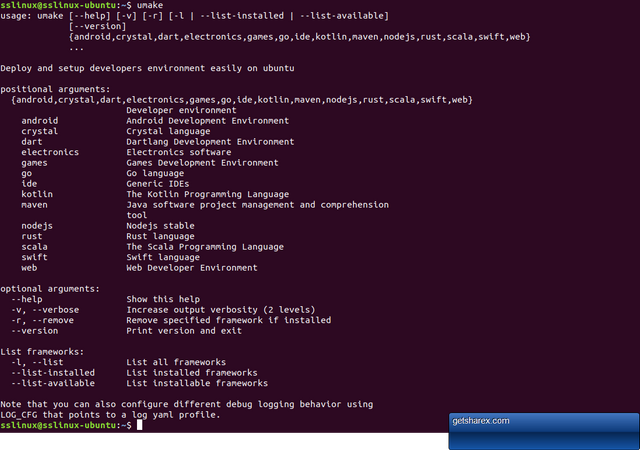Screen dimensions: 640x450
Task: Select the 'nodejs' argument name
Action: pos(37,226)
